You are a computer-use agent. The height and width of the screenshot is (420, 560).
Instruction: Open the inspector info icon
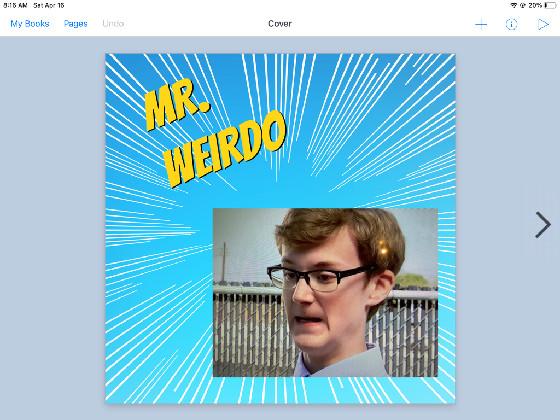click(511, 24)
